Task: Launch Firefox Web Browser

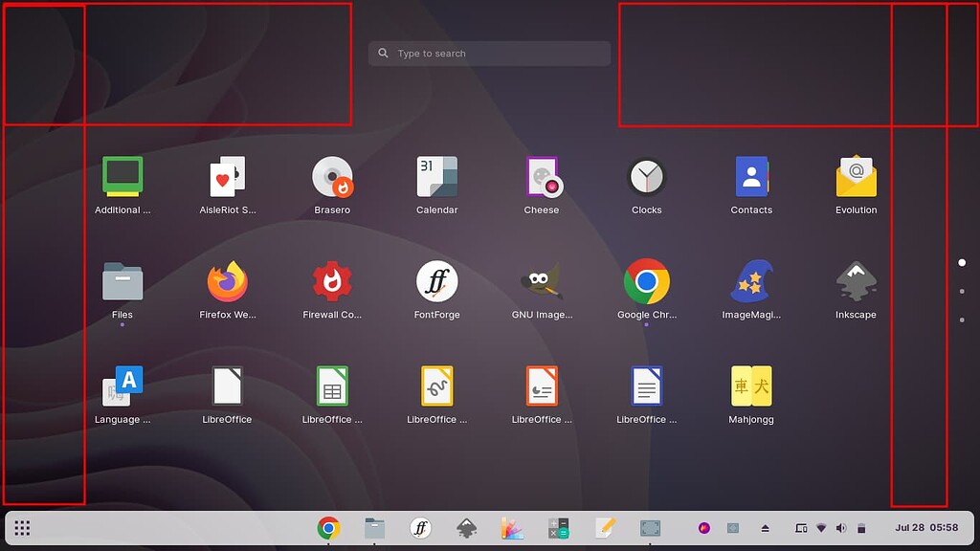Action: click(x=228, y=282)
